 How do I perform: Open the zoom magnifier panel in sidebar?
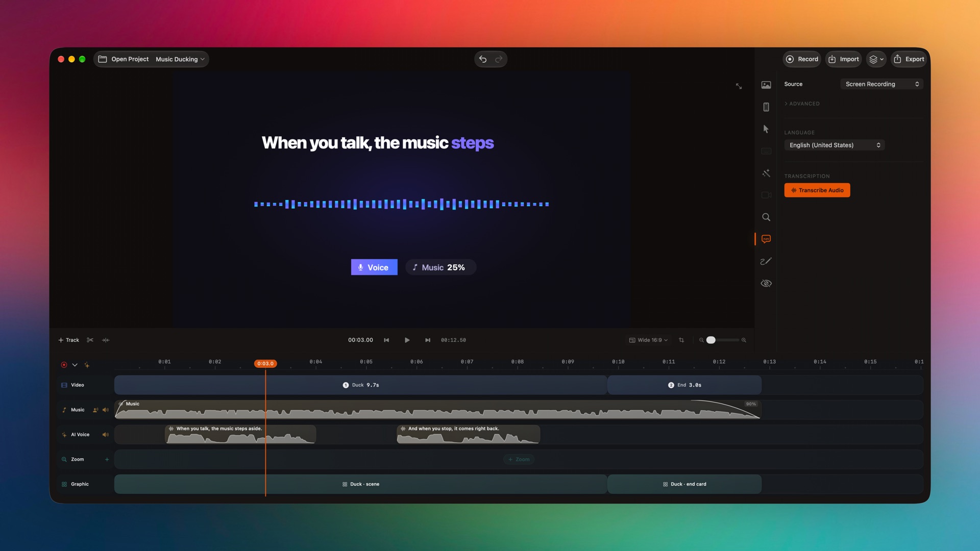click(766, 217)
